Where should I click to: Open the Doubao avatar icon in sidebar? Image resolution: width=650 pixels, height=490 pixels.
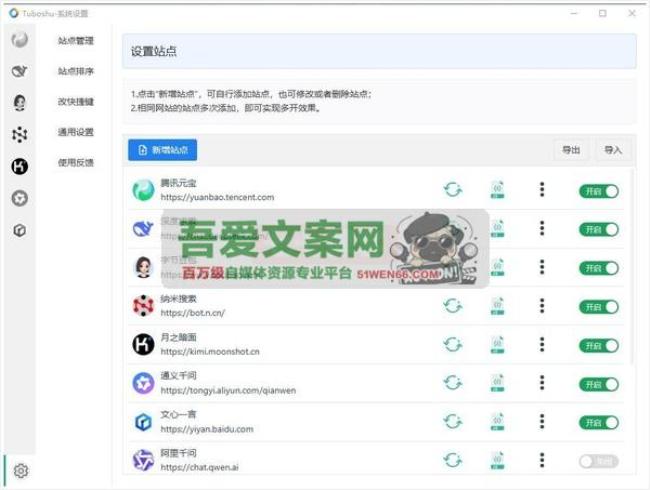pyautogui.click(x=19, y=103)
